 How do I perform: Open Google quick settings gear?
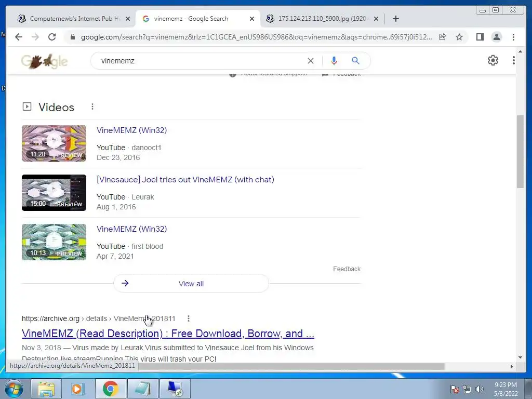pyautogui.click(x=493, y=60)
